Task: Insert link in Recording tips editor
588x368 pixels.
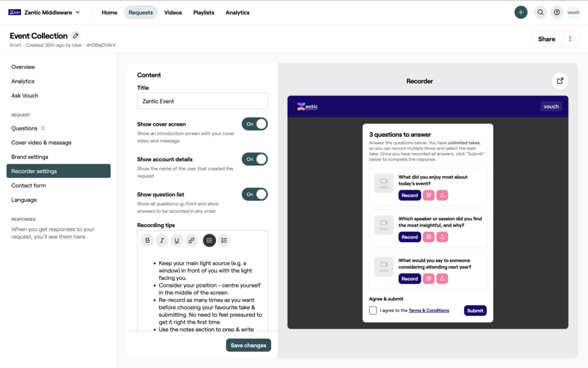Action: [x=191, y=240]
